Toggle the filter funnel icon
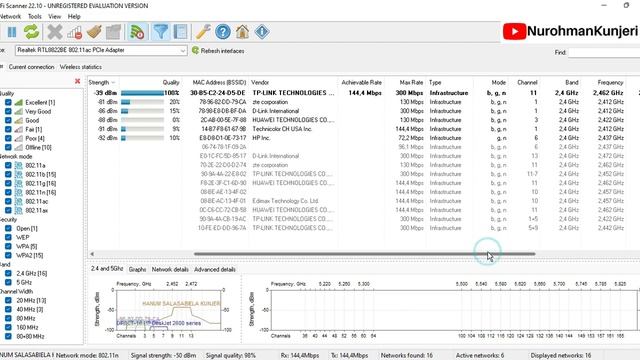 coord(161,32)
